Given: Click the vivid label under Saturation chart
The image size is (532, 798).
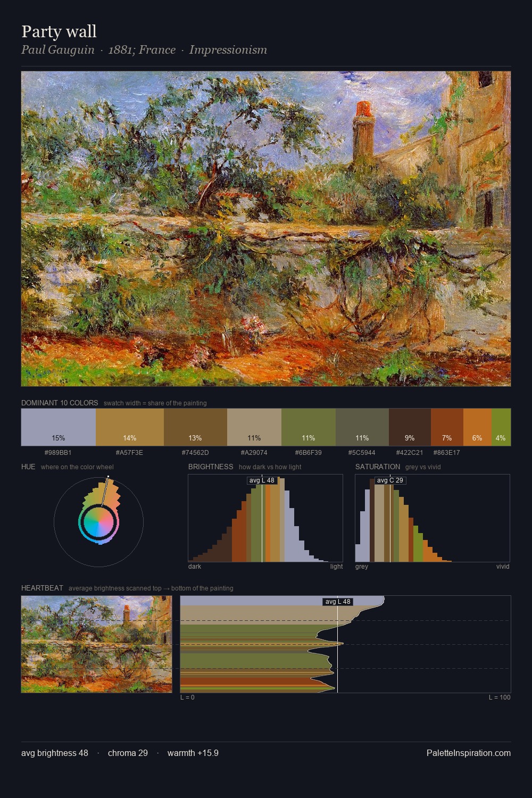Looking at the screenshot, I should click(503, 567).
